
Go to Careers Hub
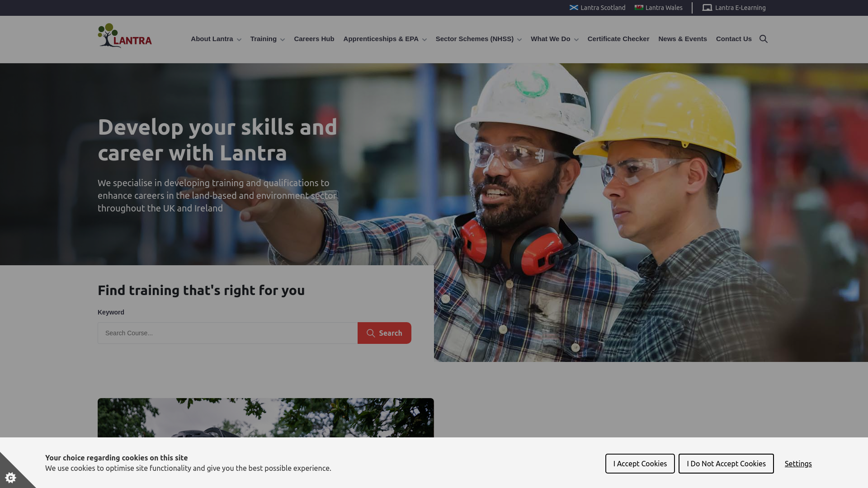314,39
